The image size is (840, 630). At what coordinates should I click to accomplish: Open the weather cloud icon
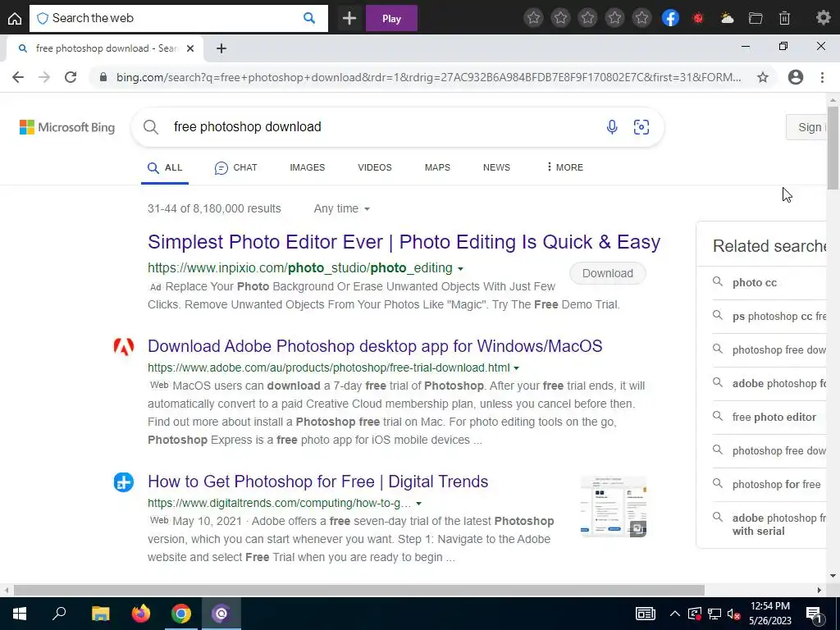coord(727,18)
